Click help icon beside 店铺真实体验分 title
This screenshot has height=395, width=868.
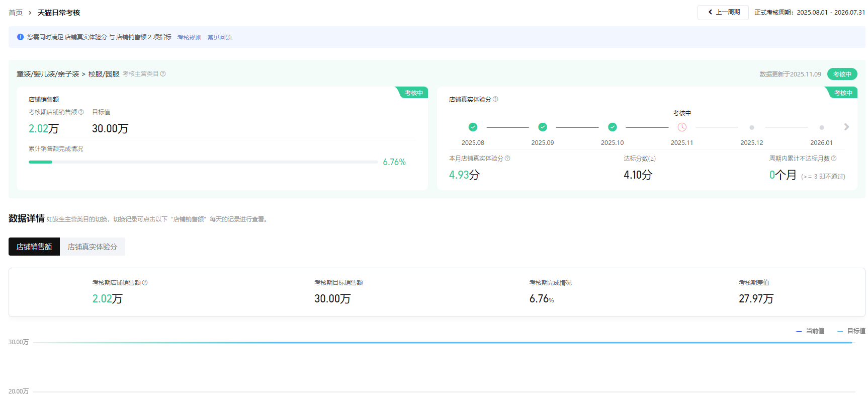coord(495,99)
